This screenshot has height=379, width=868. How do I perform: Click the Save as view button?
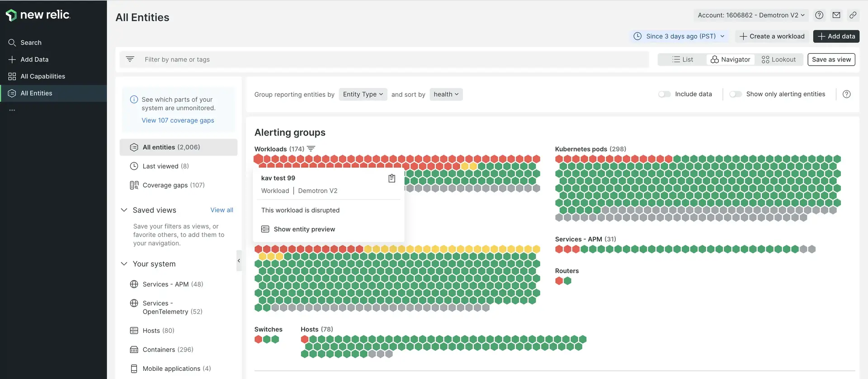pos(831,59)
